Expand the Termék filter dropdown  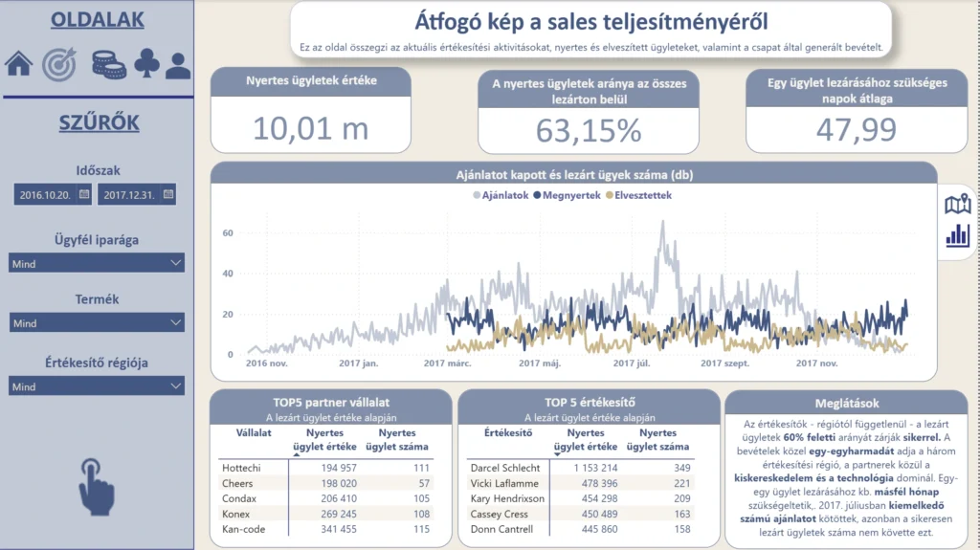96,323
